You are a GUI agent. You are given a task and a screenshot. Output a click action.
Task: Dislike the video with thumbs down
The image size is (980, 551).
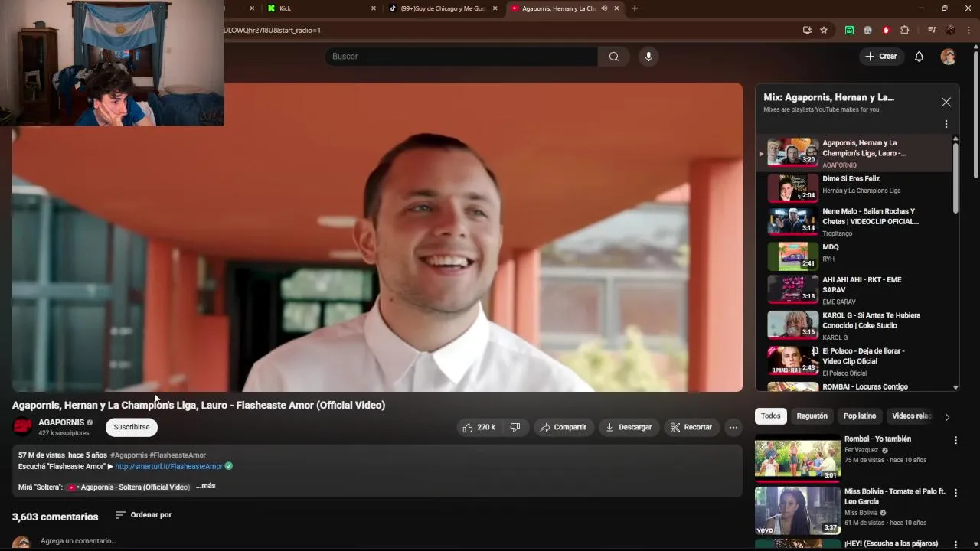(515, 427)
